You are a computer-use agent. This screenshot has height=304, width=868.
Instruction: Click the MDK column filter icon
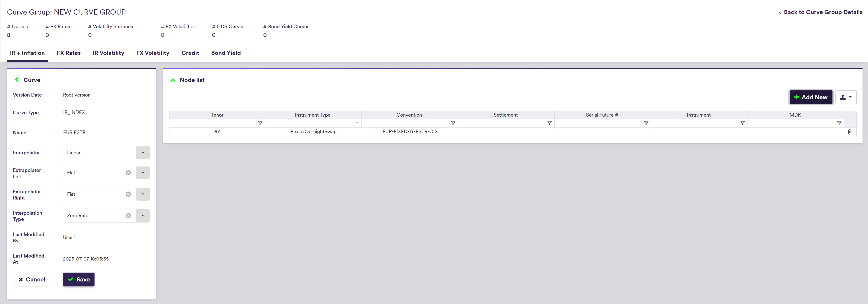839,123
